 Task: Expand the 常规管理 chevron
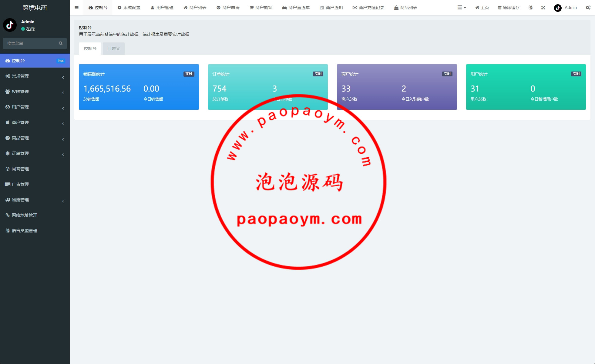[x=63, y=77]
